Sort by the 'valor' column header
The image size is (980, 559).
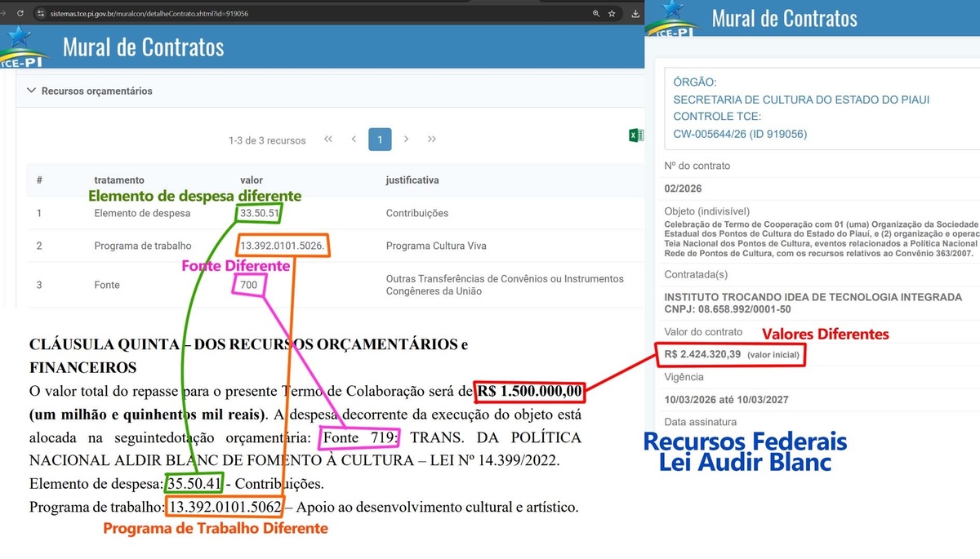[x=252, y=180]
